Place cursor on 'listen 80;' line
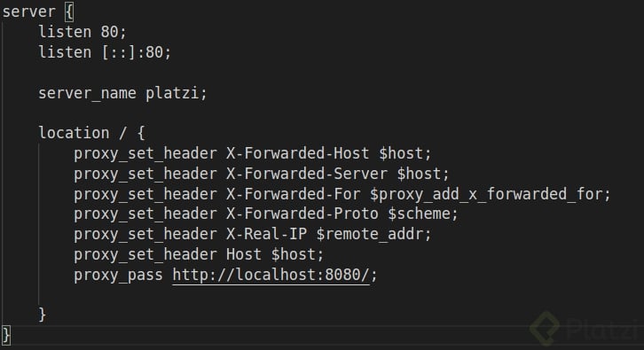Image resolution: width=644 pixels, height=350 pixels. 82,32
